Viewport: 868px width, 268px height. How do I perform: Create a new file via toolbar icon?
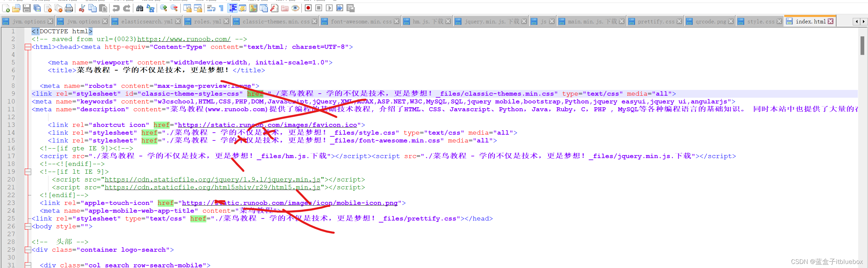(x=6, y=8)
